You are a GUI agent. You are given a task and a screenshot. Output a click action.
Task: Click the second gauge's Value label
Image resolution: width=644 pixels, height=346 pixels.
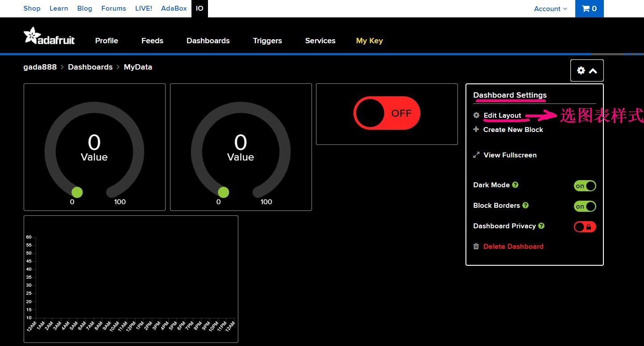pos(241,157)
